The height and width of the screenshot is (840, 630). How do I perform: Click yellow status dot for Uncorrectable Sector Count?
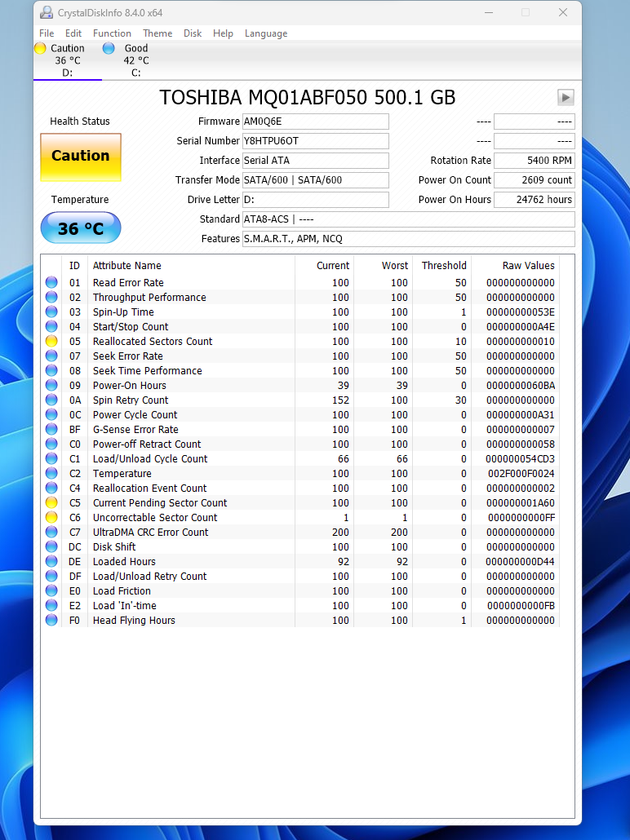51,517
